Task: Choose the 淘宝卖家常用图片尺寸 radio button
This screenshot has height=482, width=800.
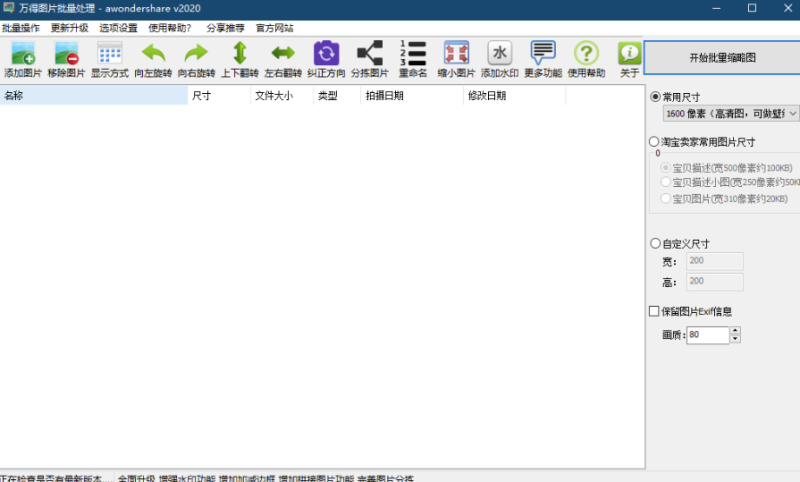Action: [x=656, y=142]
